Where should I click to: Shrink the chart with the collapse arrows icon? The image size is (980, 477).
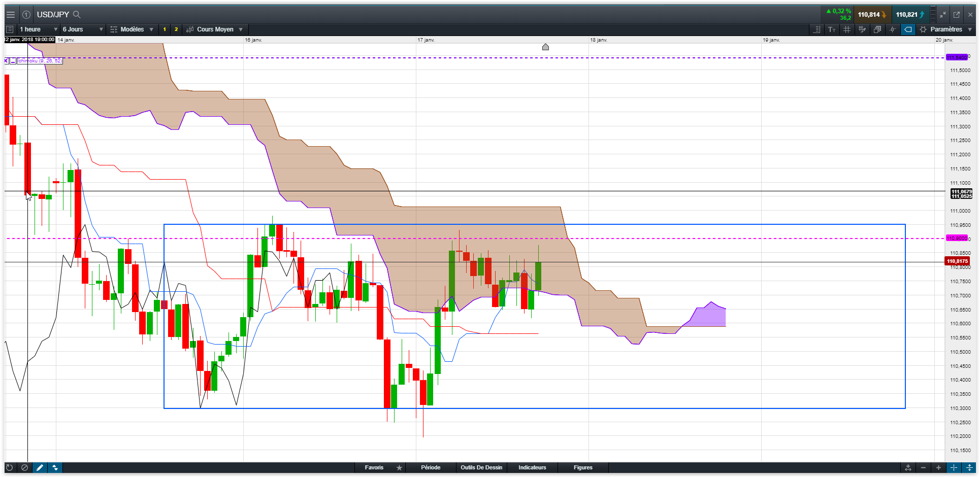943,15
